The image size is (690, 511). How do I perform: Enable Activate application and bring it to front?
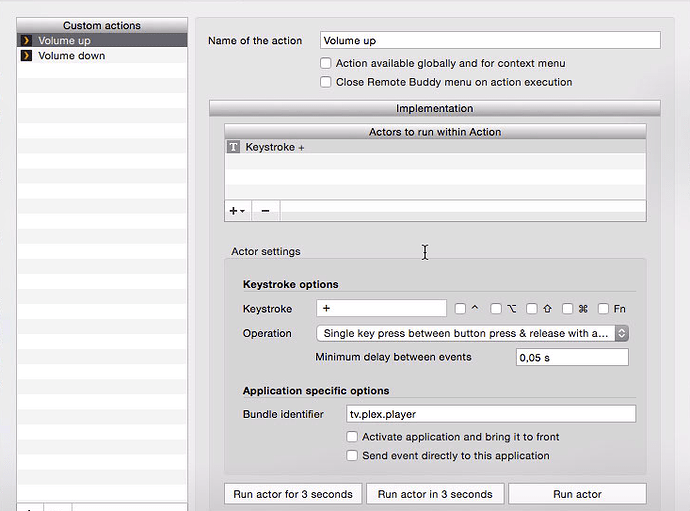click(352, 437)
